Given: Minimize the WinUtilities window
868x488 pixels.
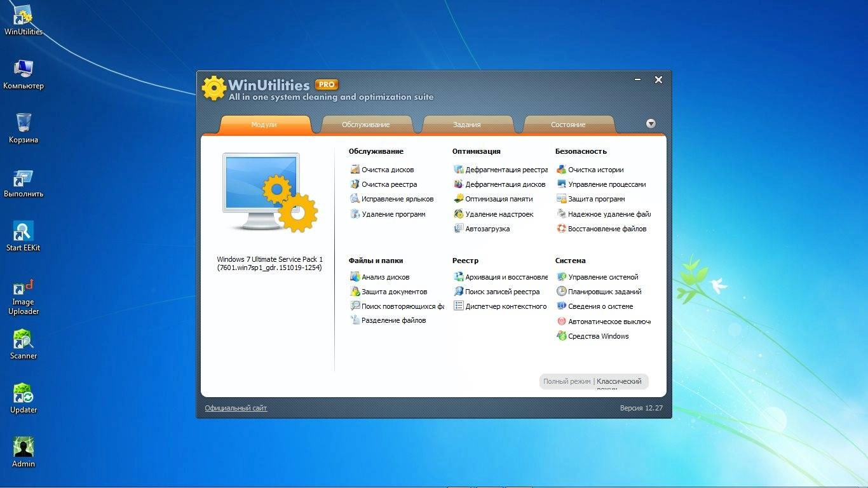Looking at the screenshot, I should pyautogui.click(x=638, y=80).
